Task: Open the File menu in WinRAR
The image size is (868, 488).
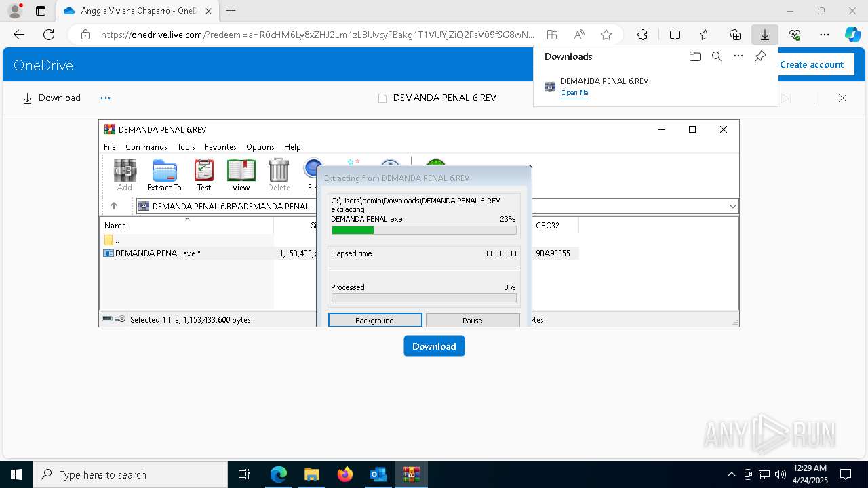Action: coord(110,147)
